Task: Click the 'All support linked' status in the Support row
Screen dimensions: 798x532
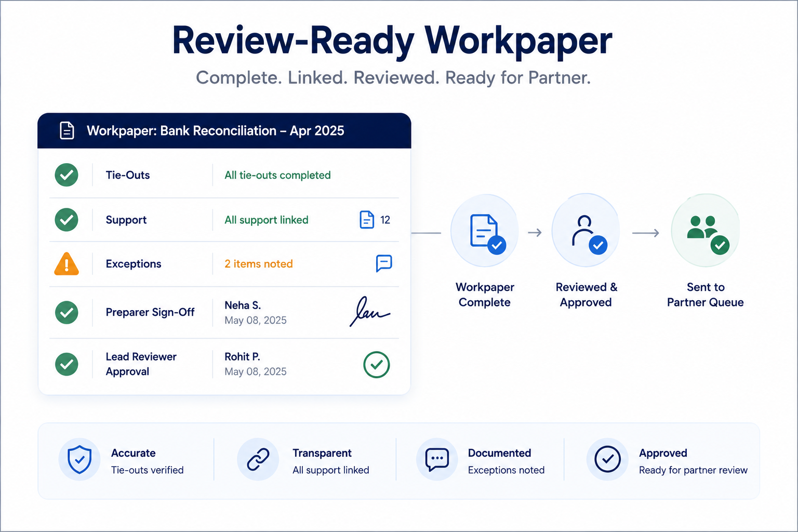Action: click(x=267, y=220)
